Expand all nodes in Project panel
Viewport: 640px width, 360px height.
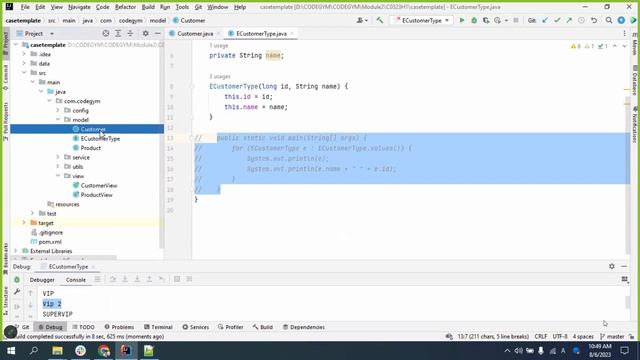point(118,33)
